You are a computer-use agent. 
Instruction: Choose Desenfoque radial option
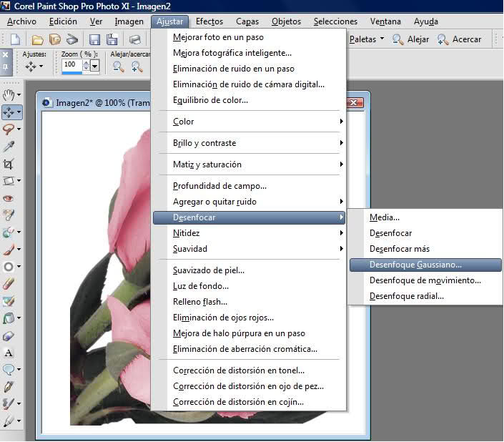(x=425, y=296)
